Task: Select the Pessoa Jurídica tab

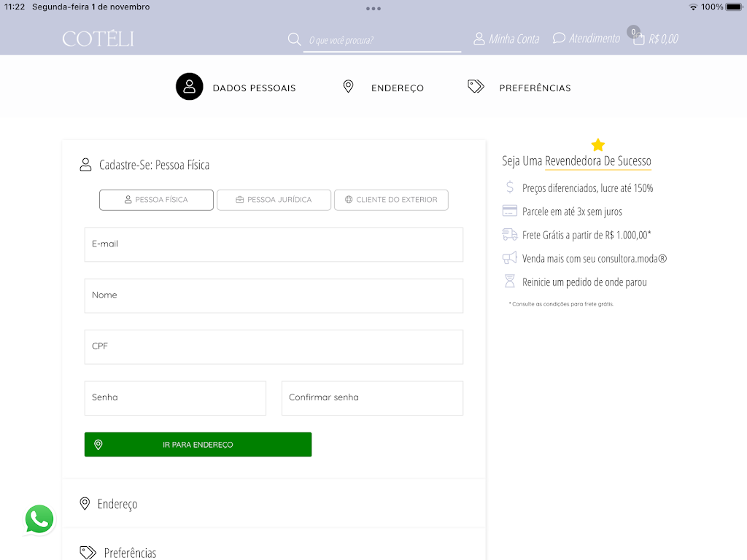Action: (274, 200)
